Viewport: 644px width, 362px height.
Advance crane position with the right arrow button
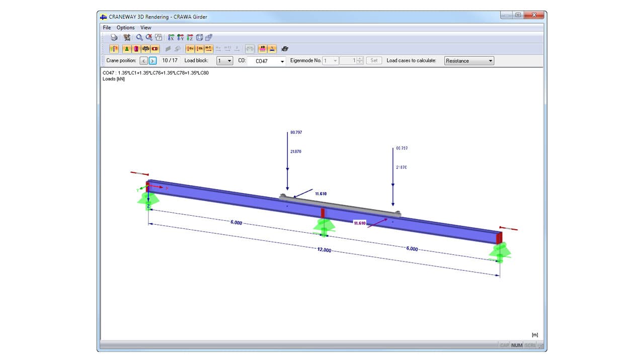(x=153, y=60)
